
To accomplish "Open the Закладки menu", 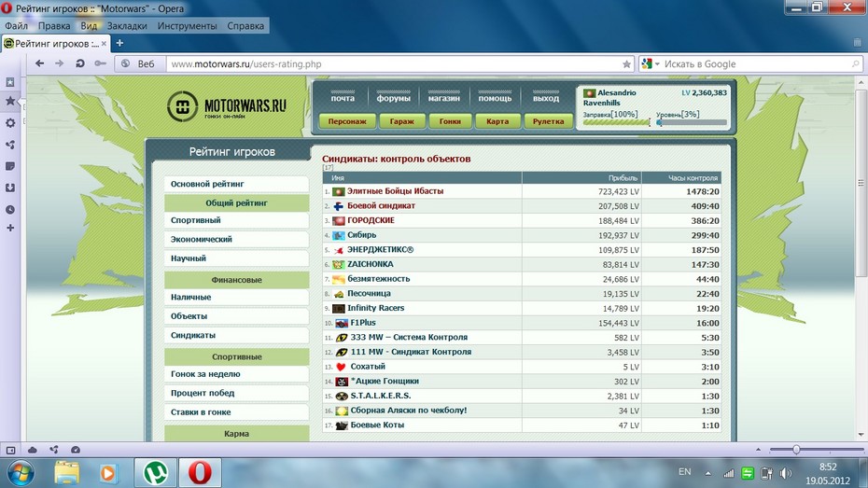I will click(127, 25).
